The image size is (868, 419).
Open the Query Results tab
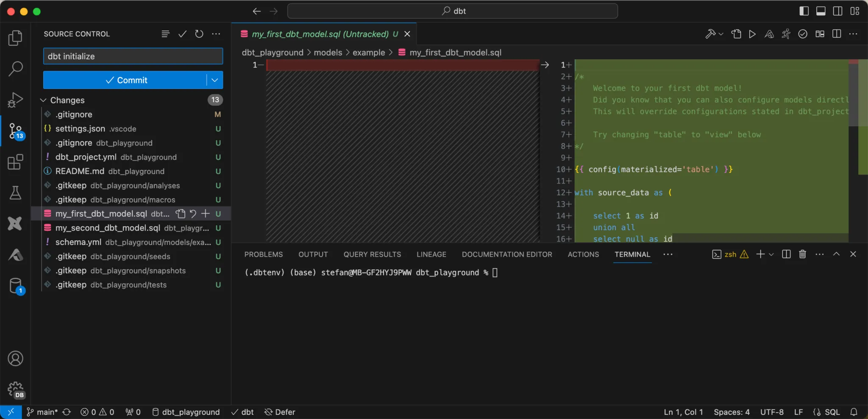click(372, 254)
